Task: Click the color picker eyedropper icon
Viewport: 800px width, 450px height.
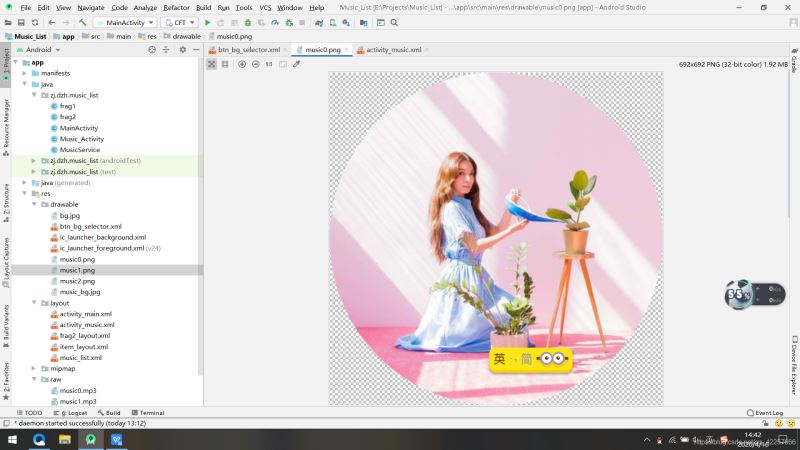Action: 296,64
